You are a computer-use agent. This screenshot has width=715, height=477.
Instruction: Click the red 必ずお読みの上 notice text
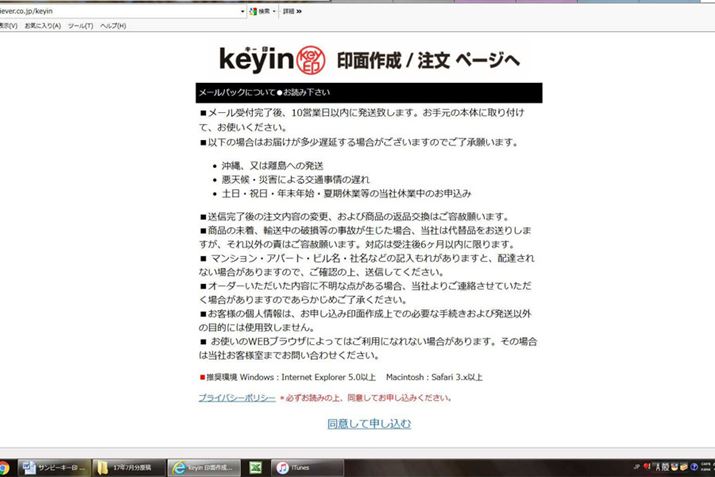pos(366,398)
